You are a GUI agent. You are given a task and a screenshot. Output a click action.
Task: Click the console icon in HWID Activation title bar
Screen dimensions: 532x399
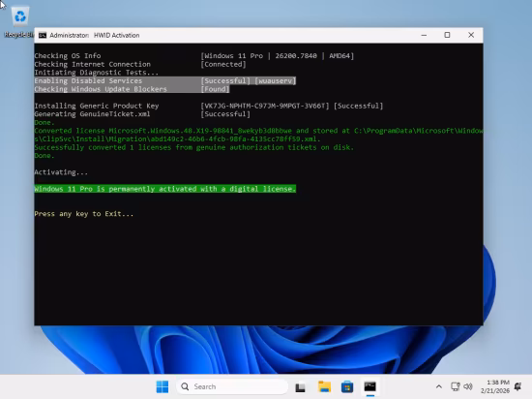[x=43, y=35]
